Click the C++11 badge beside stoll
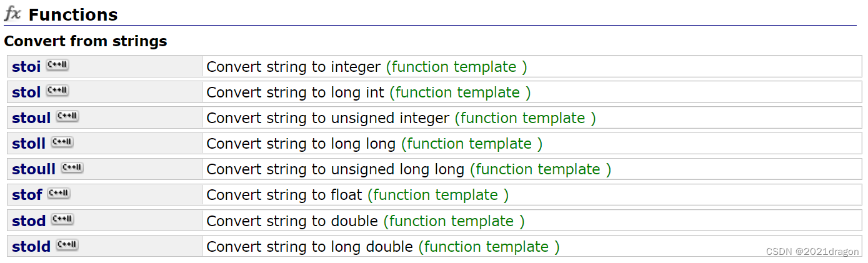 (62, 142)
